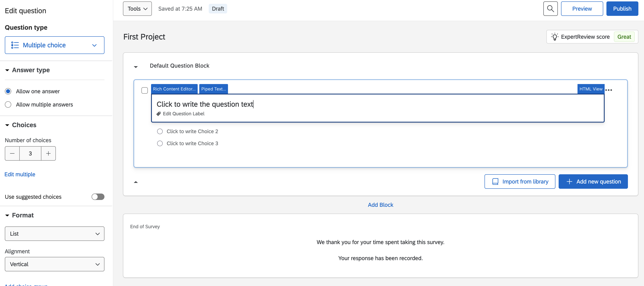
Task: Click the search magnifier icon
Action: click(550, 9)
